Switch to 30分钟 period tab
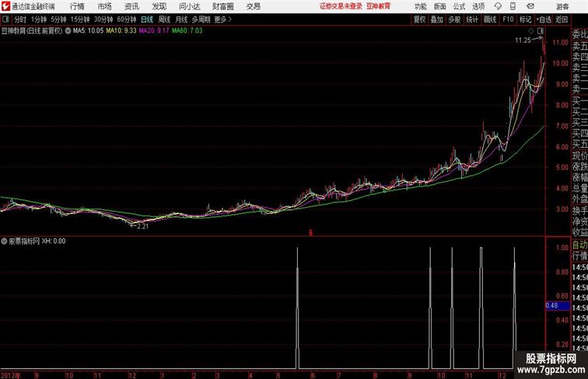This screenshot has width=588, height=379. (103, 19)
